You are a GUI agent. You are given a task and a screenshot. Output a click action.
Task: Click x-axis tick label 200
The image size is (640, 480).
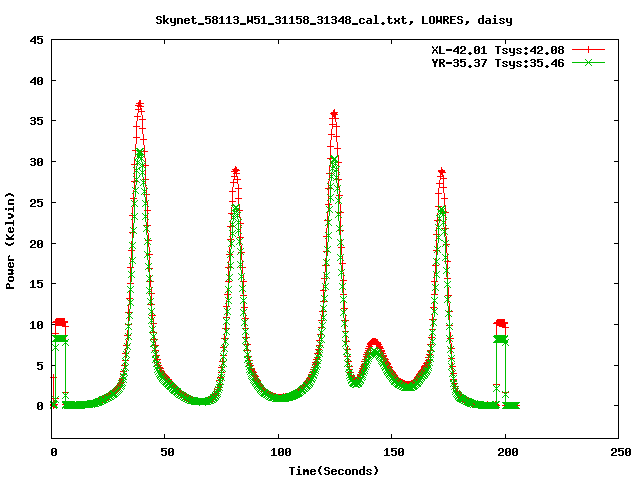pyautogui.click(x=507, y=452)
